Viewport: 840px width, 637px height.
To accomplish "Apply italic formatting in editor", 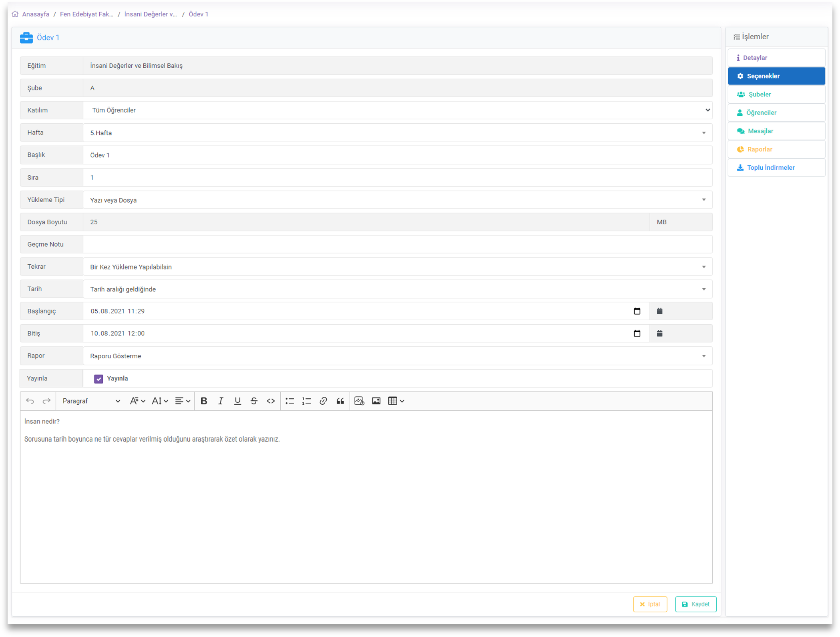I will point(221,401).
